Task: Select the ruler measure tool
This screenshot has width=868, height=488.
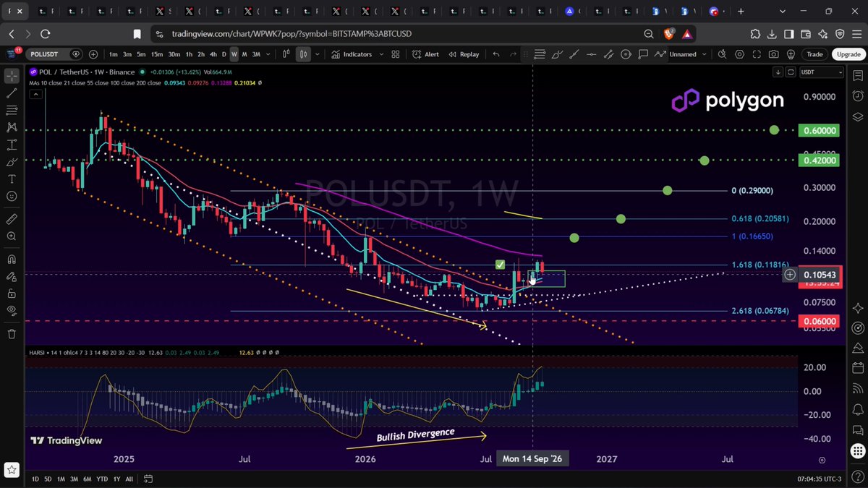Action: click(12, 218)
